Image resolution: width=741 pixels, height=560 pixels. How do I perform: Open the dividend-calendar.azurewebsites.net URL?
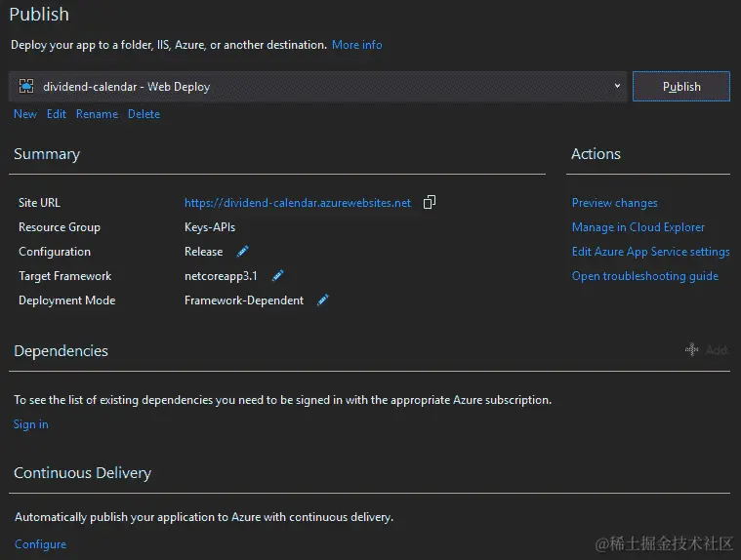pos(298,203)
